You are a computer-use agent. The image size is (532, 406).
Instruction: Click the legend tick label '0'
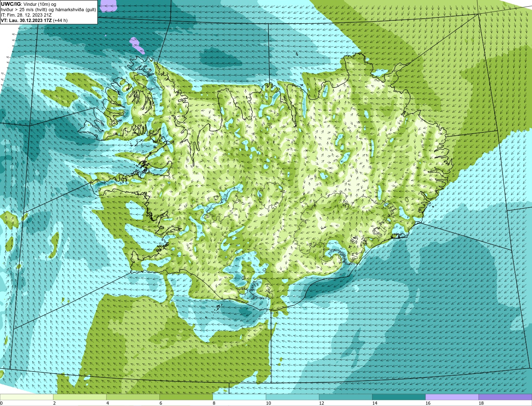coord(1,403)
